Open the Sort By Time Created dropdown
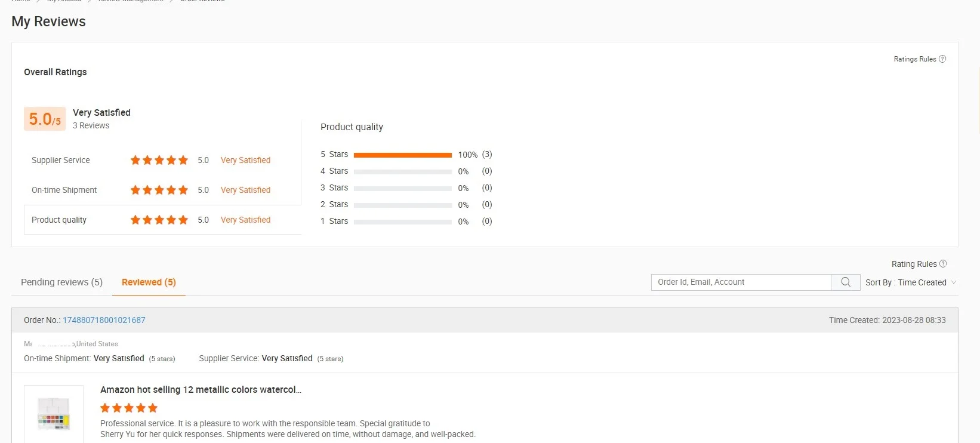This screenshot has height=443, width=980. click(x=910, y=282)
